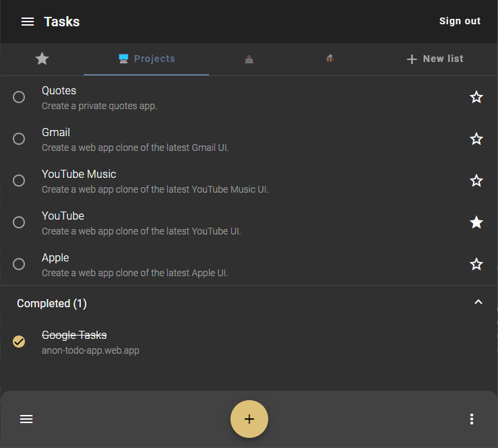Click 'Create a web app clone of the latest YouTube UI.'

click(142, 231)
